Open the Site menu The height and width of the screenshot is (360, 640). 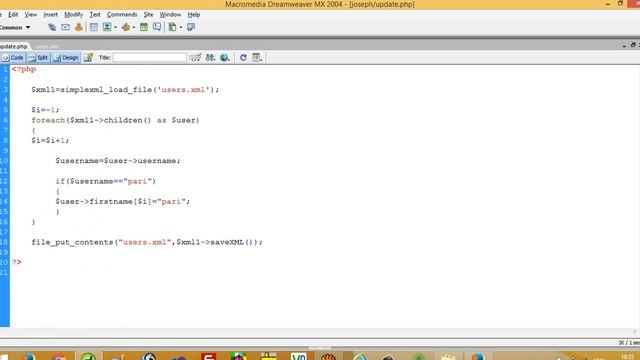(x=149, y=14)
